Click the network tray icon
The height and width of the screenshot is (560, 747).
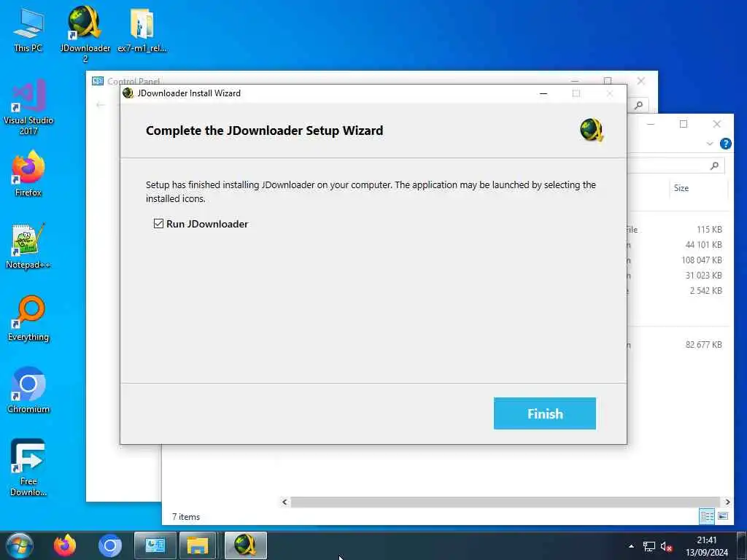pos(649,547)
